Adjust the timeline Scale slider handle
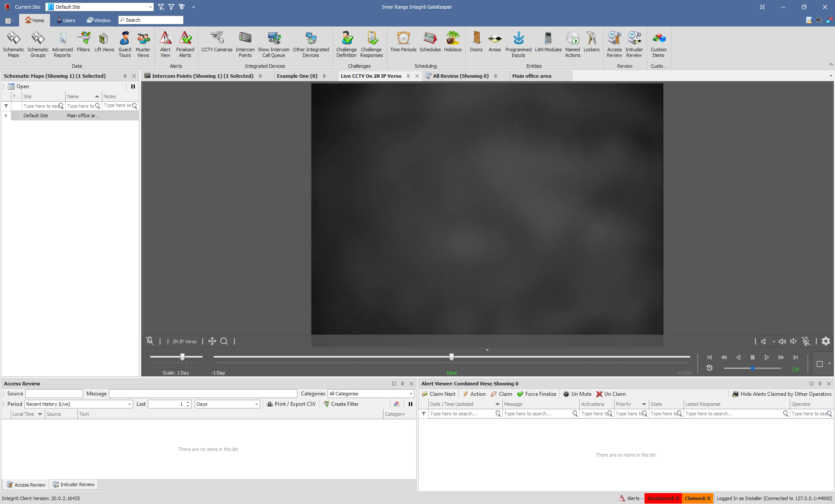 182,357
